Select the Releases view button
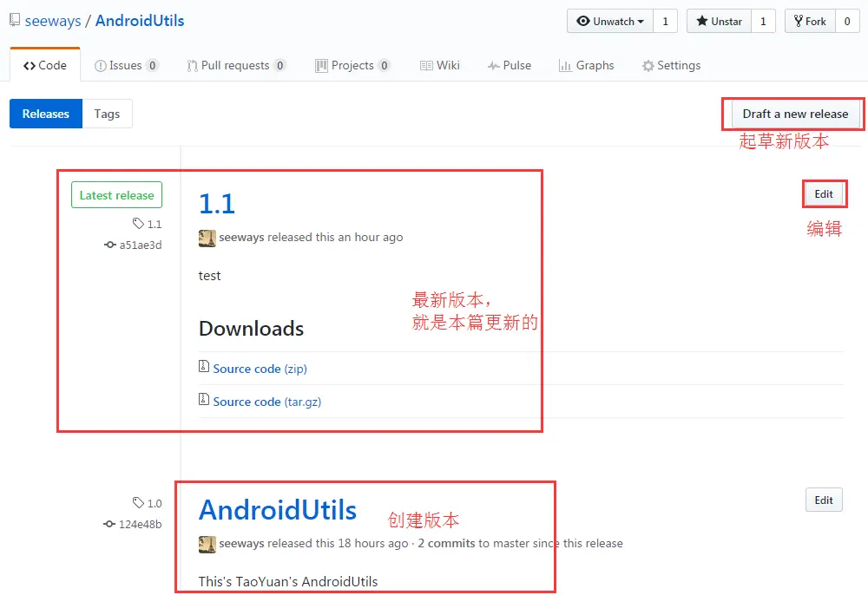This screenshot has width=868, height=595. pos(46,114)
